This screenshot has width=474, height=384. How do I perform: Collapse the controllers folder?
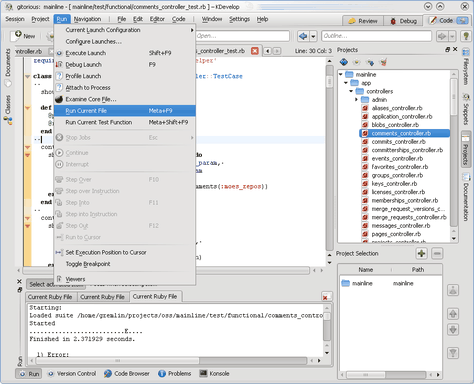coord(351,91)
